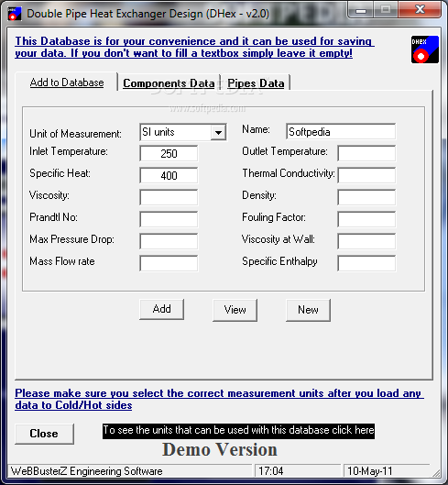The height and width of the screenshot is (485, 448).
Task: Click the Specific Heat field showing 400
Action: coord(169,175)
